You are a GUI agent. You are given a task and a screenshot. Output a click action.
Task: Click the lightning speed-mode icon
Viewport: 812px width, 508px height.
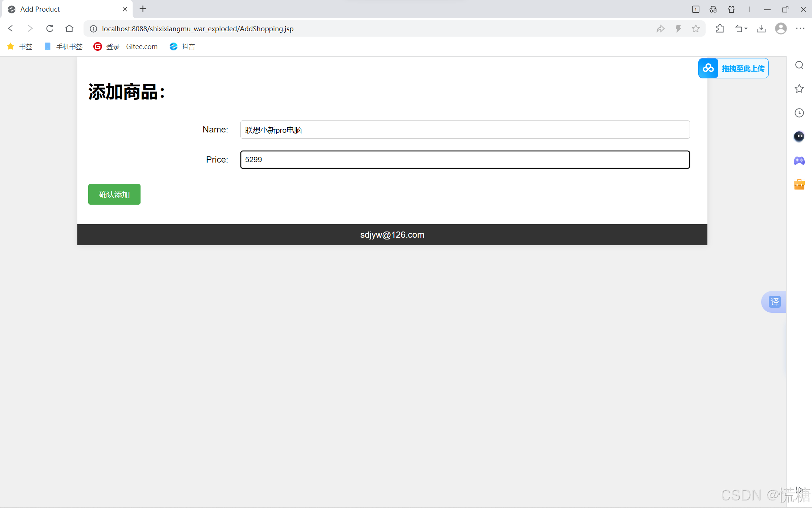pyautogui.click(x=678, y=29)
